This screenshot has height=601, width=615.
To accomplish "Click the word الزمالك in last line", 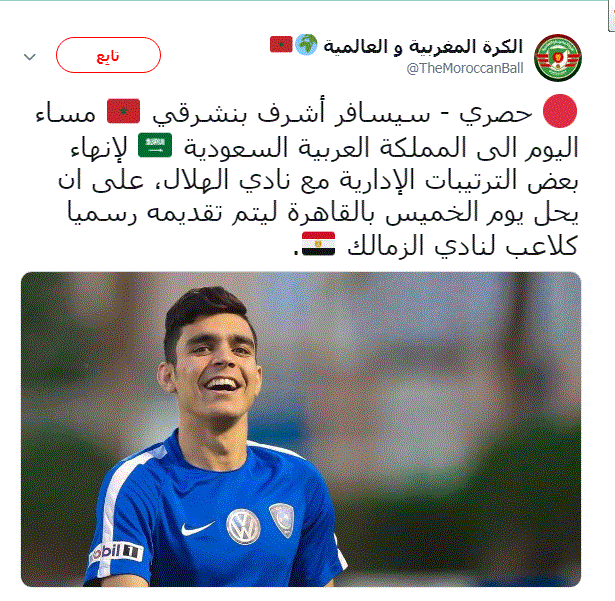I will point(385,246).
